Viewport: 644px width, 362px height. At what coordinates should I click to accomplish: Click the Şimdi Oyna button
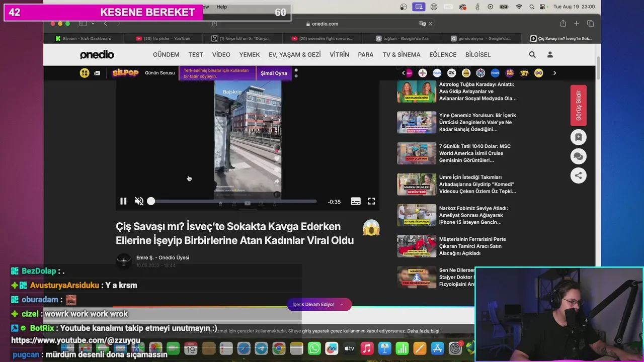point(274,73)
